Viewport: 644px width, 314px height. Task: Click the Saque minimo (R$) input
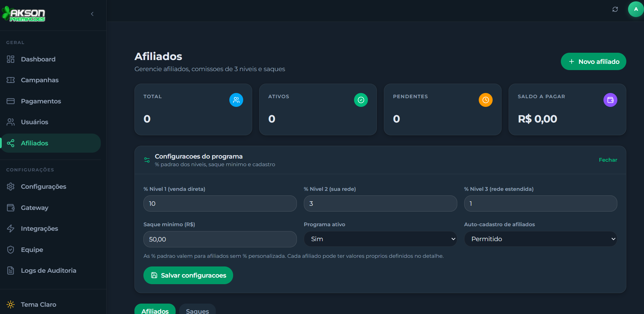coord(220,239)
